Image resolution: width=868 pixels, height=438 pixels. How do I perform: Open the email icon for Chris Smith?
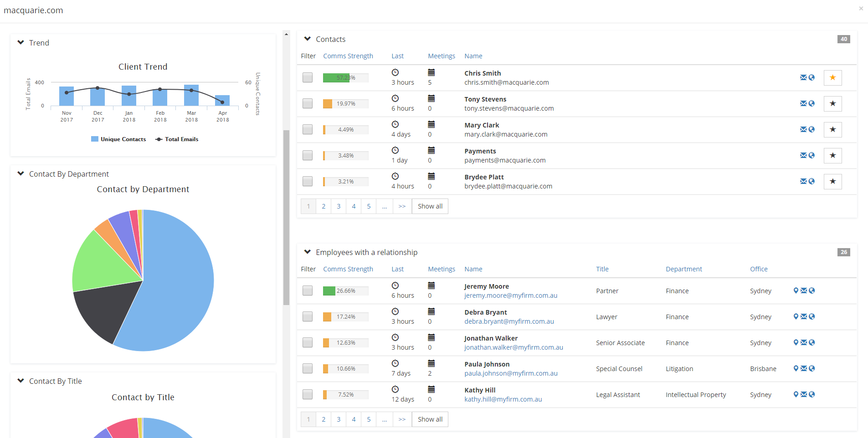803,77
